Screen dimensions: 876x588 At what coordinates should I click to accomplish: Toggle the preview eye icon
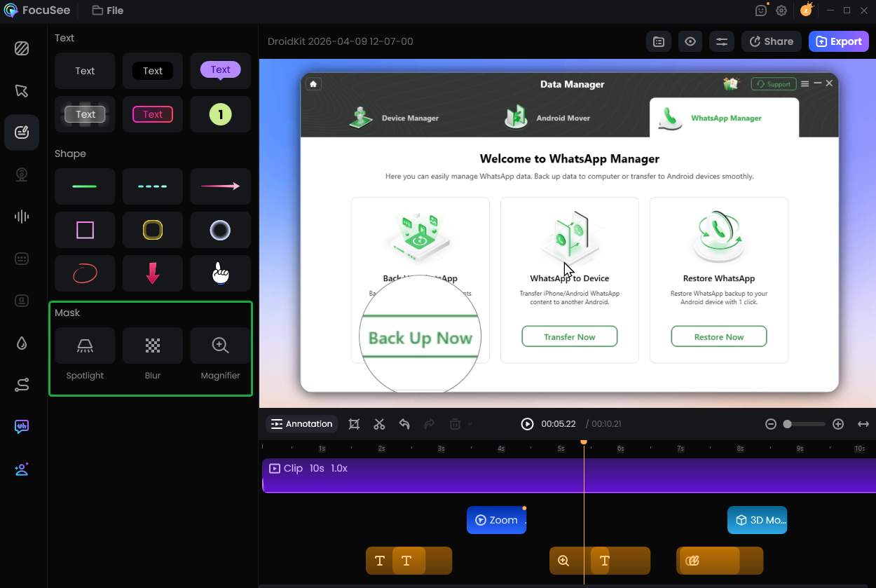pyautogui.click(x=690, y=41)
